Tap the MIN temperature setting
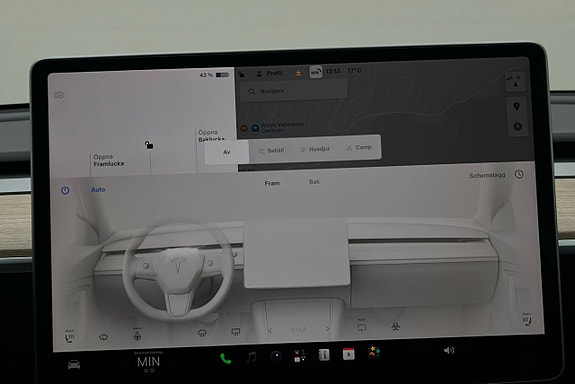The width and height of the screenshot is (575, 384). pos(149,362)
